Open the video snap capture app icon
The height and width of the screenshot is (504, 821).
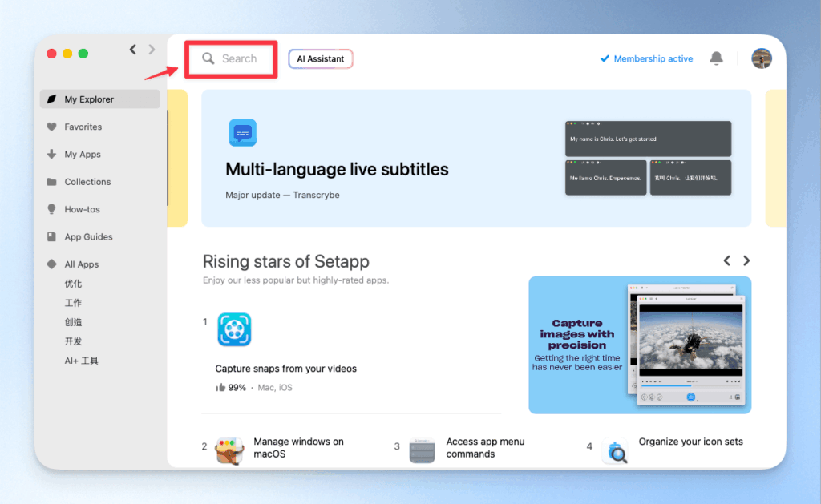(234, 329)
